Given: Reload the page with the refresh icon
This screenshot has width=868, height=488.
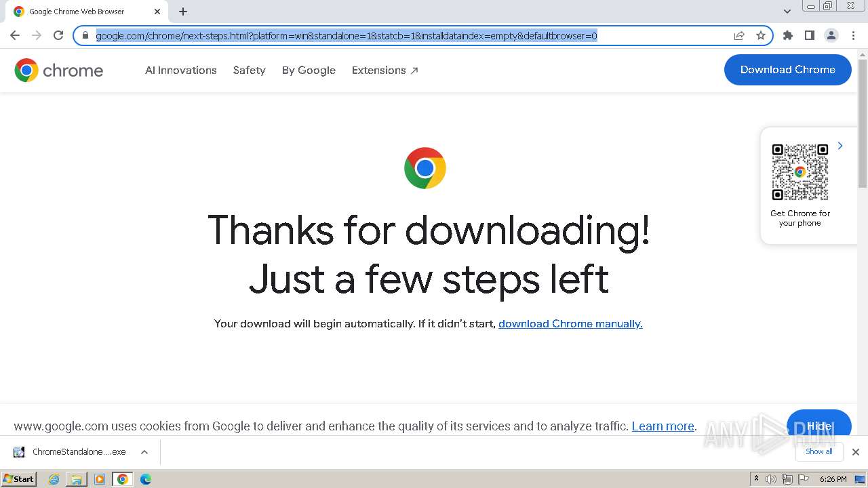Looking at the screenshot, I should pyautogui.click(x=58, y=35).
